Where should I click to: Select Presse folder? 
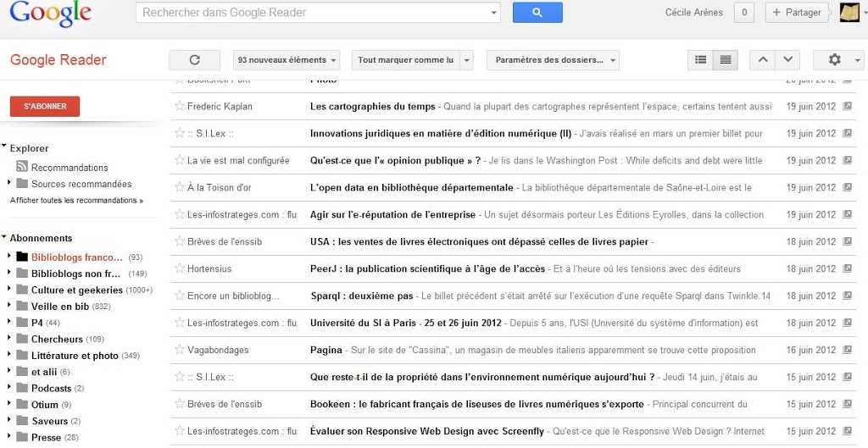coord(46,438)
